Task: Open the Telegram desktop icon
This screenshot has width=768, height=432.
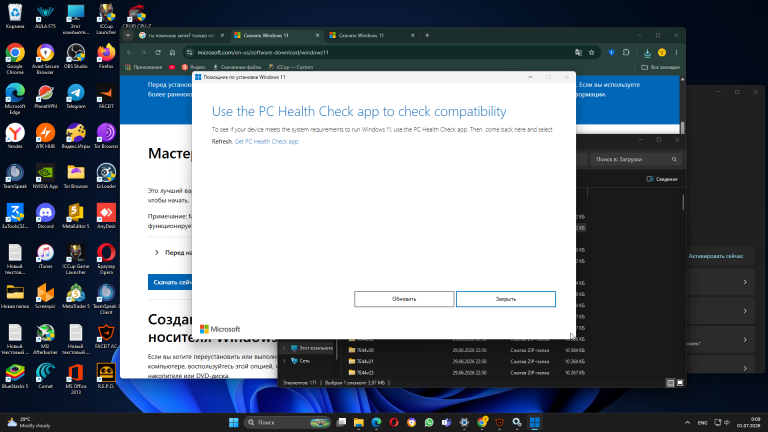Action: point(75,96)
